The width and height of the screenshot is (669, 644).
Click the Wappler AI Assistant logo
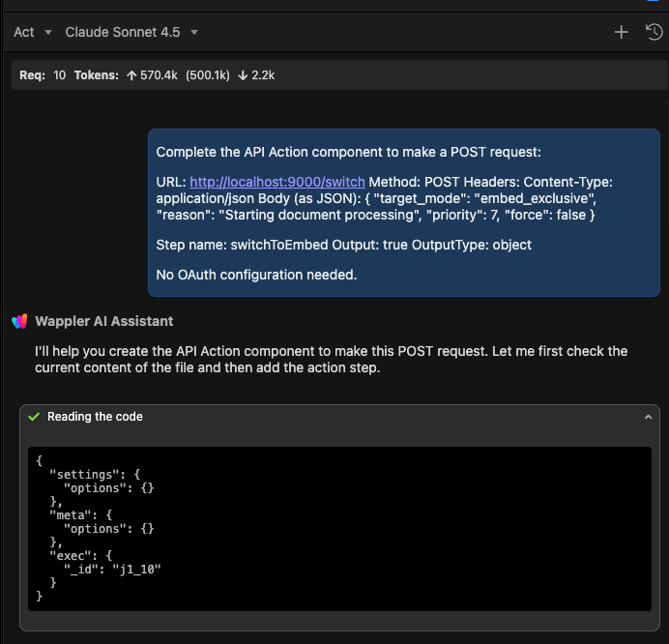pos(19,321)
